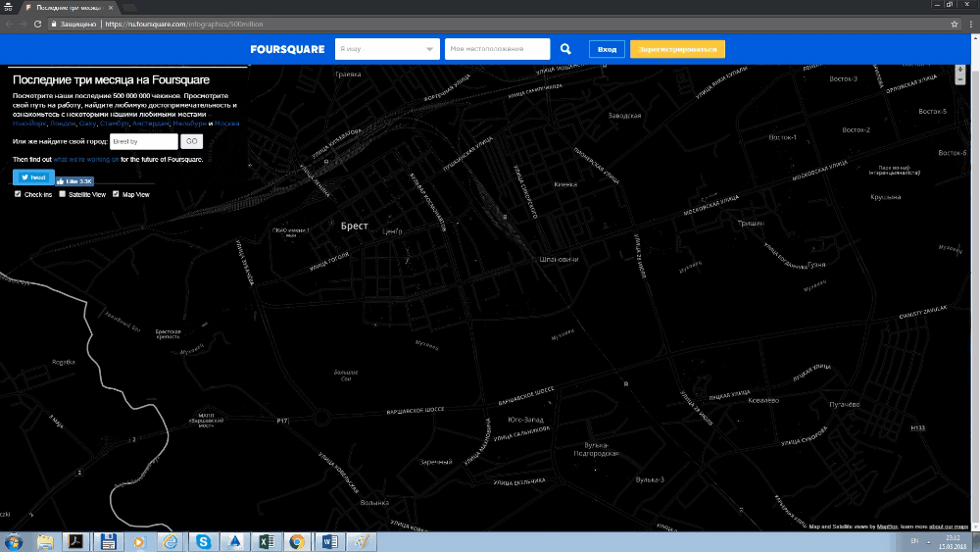Screen dimensions: 980x552
Task: Click the Foursquare search magnifier icon
Action: tap(565, 49)
